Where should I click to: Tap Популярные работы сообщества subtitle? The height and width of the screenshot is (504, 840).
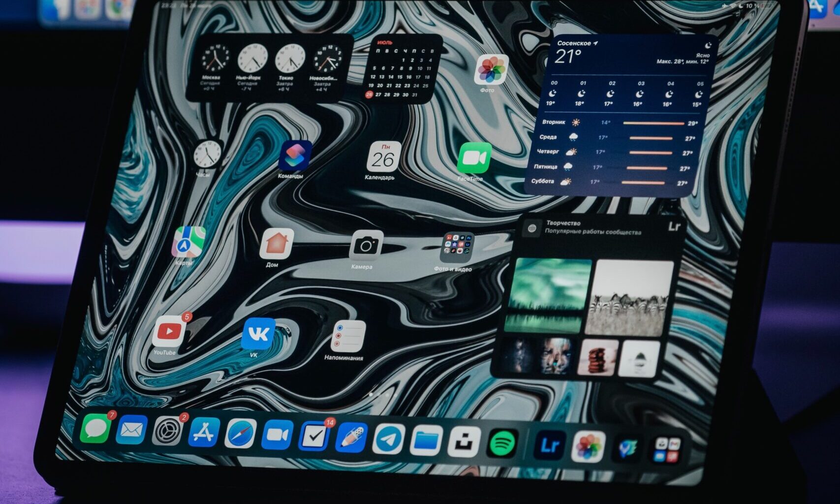tap(593, 232)
